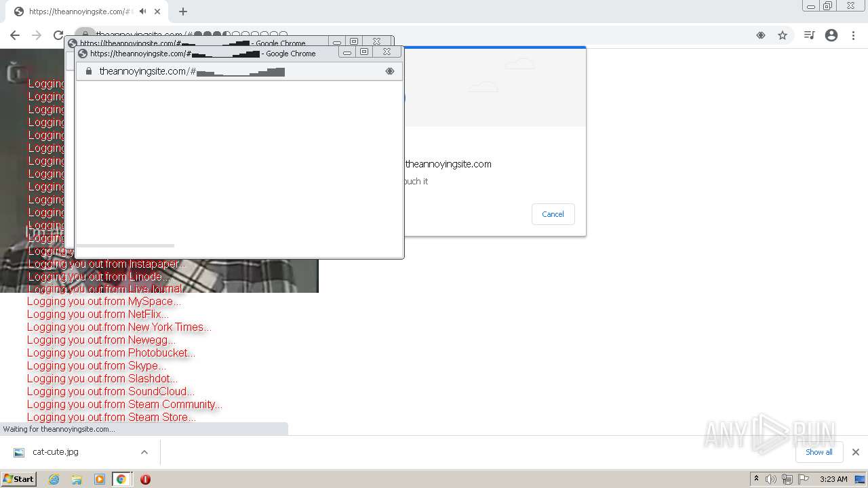
Task: Mute the tab via its speaker icon
Action: pos(142,12)
